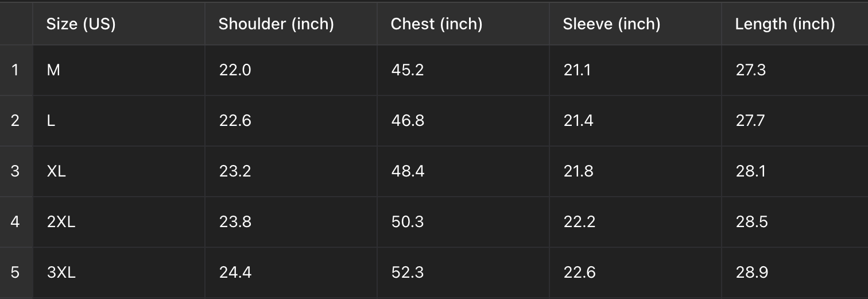This screenshot has width=868, height=299.
Task: Select row number 3
Action: [x=16, y=171]
